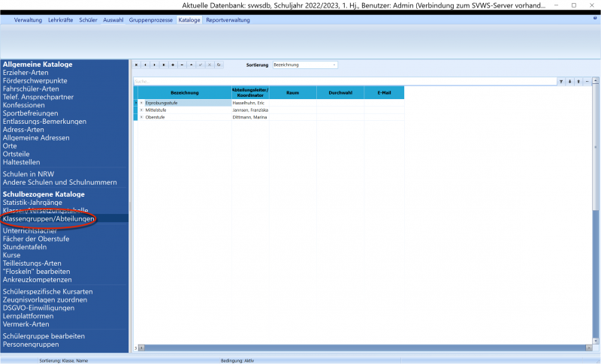Open Fahrschüler-Arten catalog
This screenshot has height=364, width=601.
point(31,89)
